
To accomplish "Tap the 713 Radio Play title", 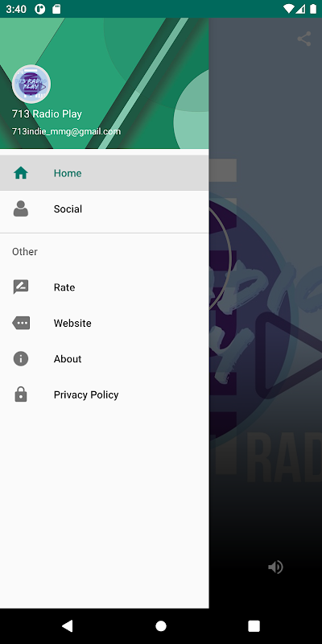I will tap(47, 114).
